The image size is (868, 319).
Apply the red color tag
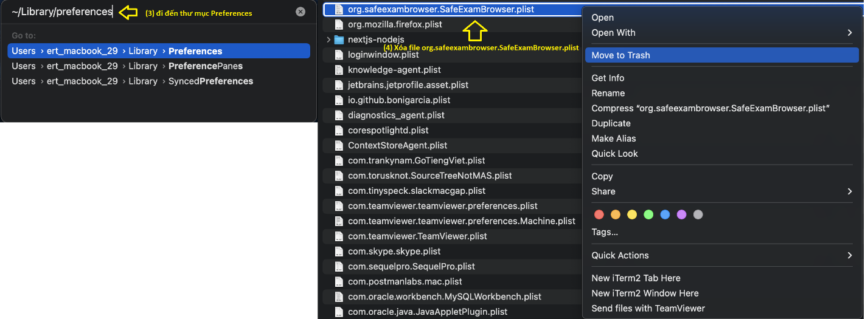point(599,214)
